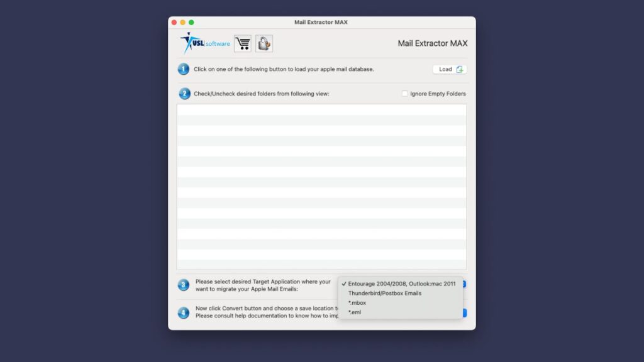The image size is (644, 362).
Task: Click the step 1 numbered badge
Action: 183,69
